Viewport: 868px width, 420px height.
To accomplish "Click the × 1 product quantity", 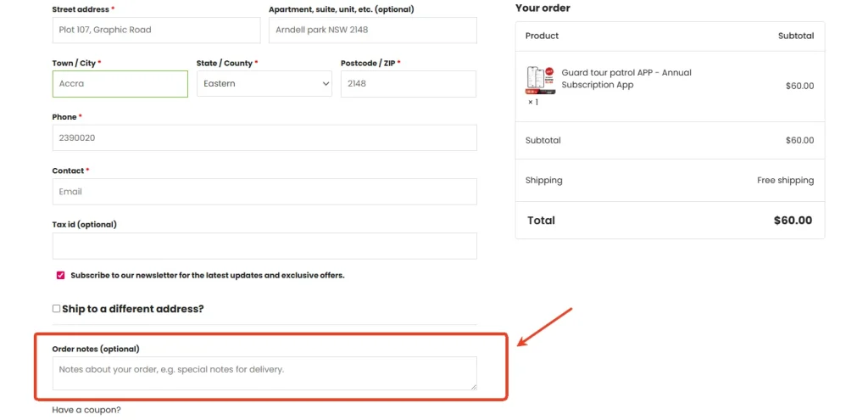I will (533, 103).
